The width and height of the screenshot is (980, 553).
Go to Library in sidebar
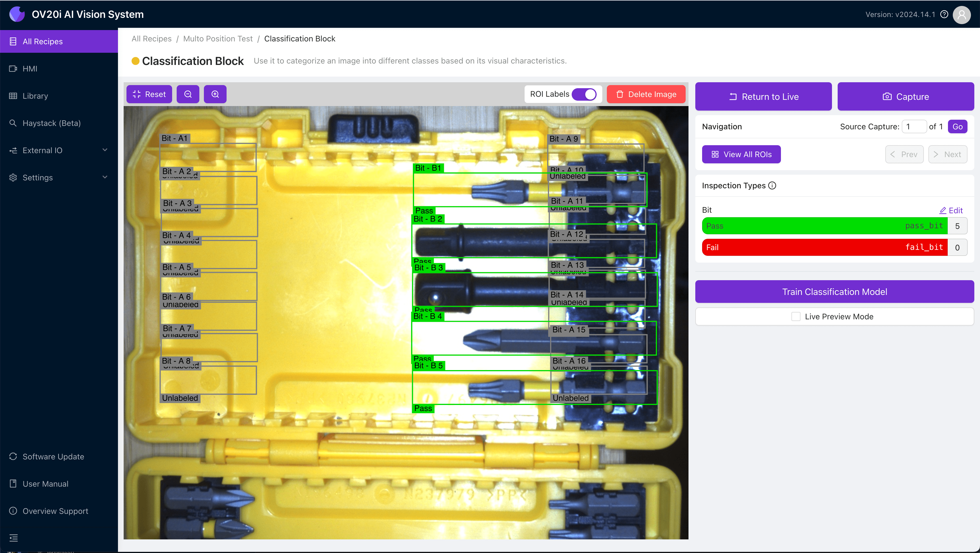click(x=35, y=96)
